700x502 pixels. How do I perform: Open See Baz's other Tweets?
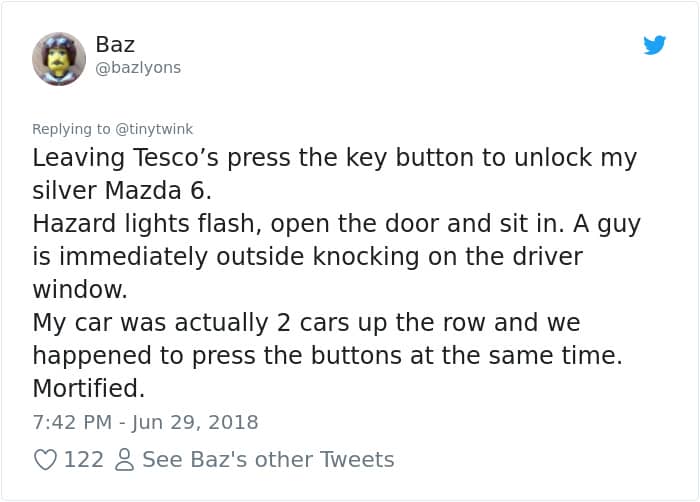click(x=268, y=460)
